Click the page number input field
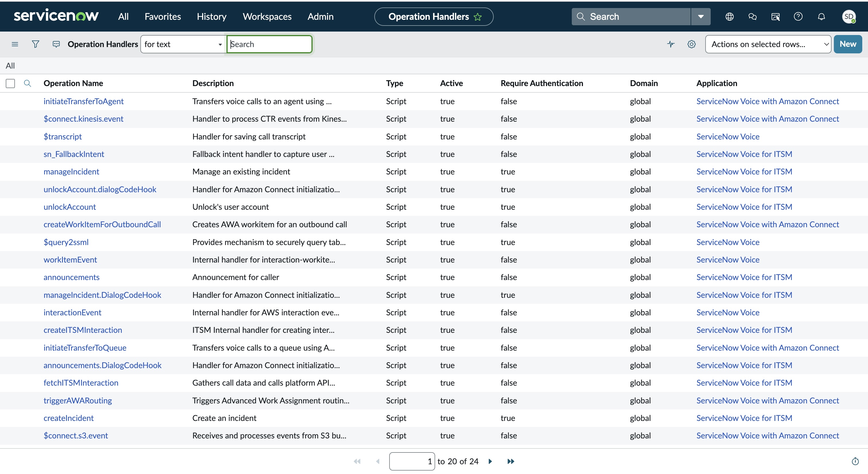This screenshot has width=868, height=474. click(x=412, y=461)
